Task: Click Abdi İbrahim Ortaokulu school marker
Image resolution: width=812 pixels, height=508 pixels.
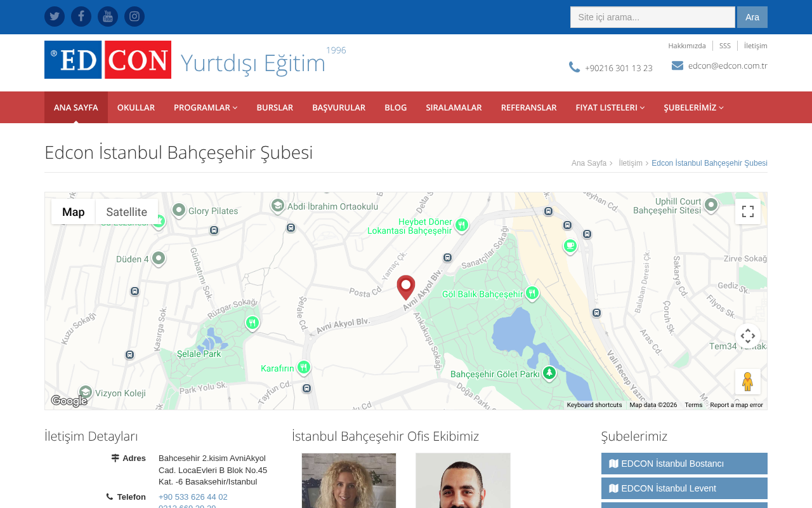Action: [x=278, y=205]
